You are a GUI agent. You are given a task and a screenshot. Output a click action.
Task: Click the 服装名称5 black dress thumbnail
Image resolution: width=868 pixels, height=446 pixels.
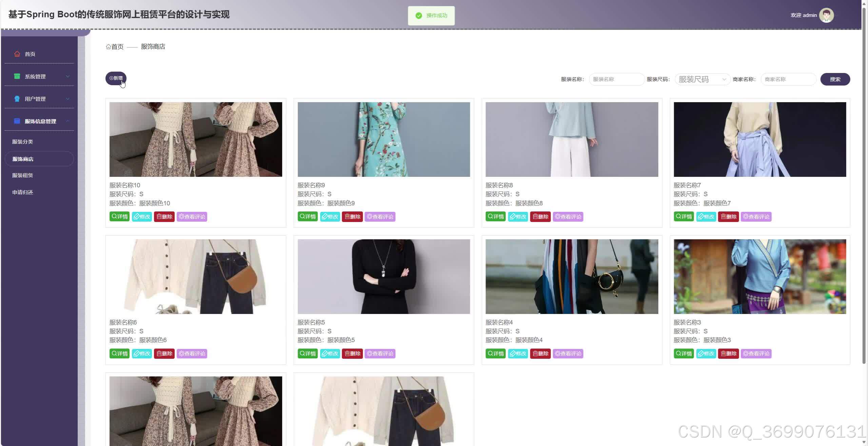coord(384,277)
